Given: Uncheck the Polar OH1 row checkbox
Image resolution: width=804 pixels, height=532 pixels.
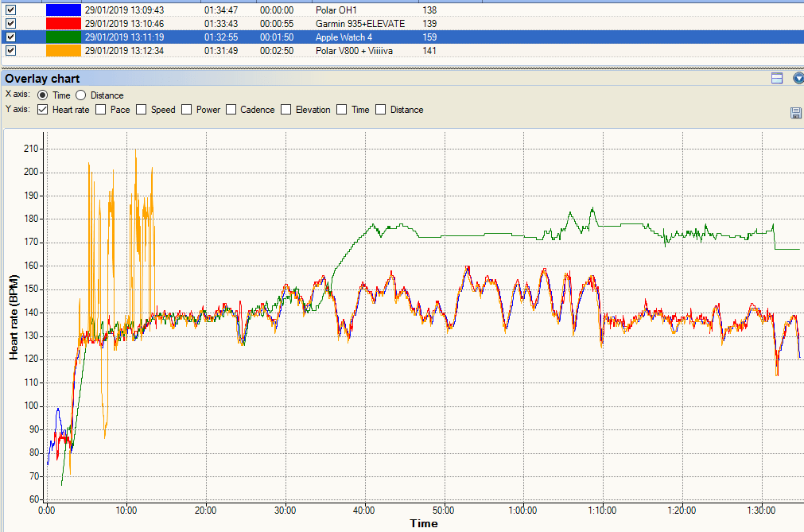Looking at the screenshot, I should click(x=11, y=10).
